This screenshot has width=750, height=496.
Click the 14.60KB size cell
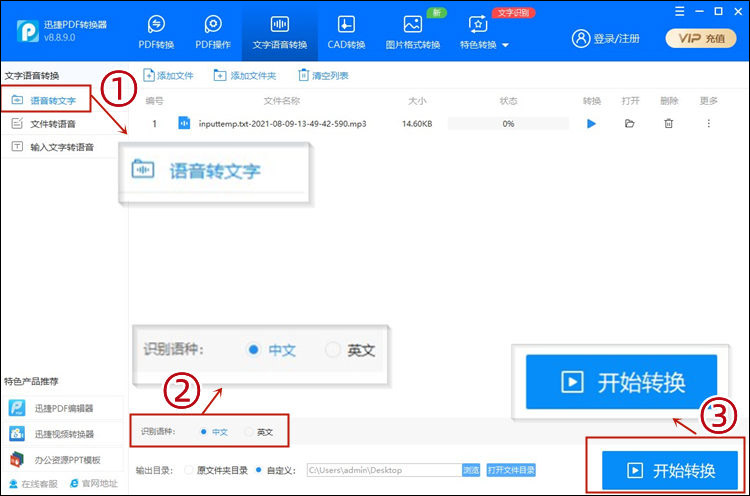[417, 123]
